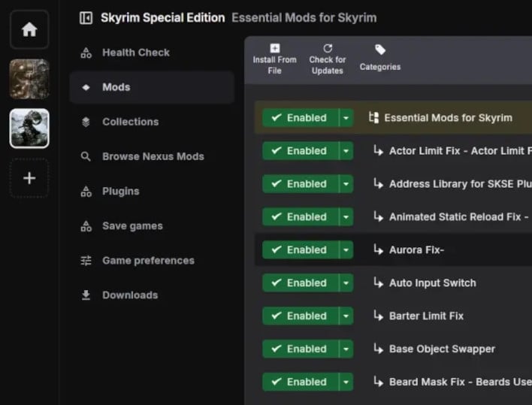Screen dimensions: 532x405
Task: Open the dropdown arrow for Actor Limit Fix
Action: click(346, 151)
